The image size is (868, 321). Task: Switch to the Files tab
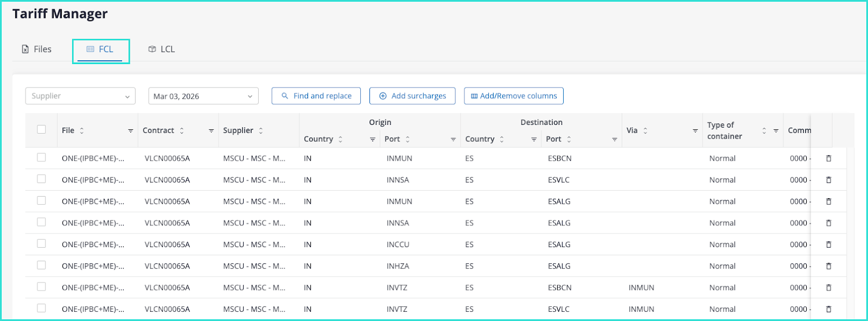[37, 49]
